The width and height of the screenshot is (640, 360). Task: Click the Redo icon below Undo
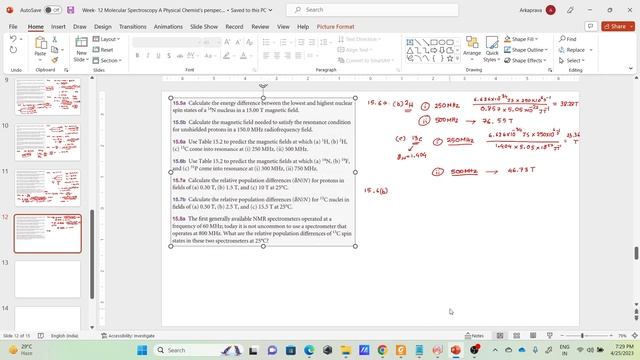pos(13,50)
